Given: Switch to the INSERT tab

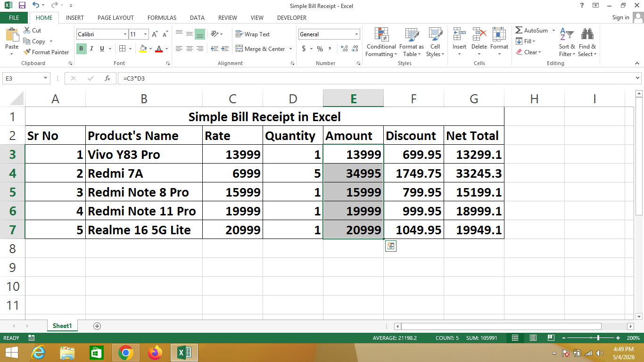Looking at the screenshot, I should [x=75, y=18].
